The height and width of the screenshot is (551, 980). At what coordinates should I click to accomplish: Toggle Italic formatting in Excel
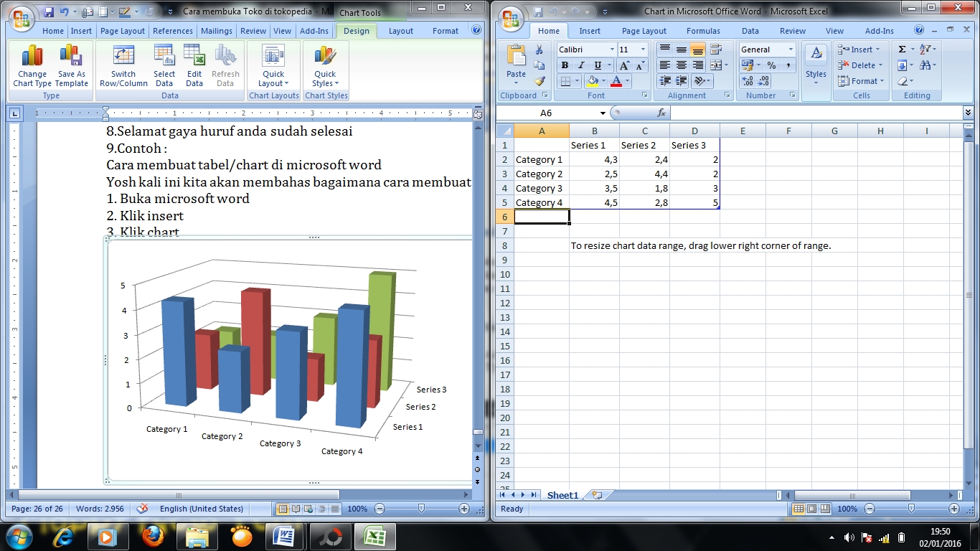(581, 65)
